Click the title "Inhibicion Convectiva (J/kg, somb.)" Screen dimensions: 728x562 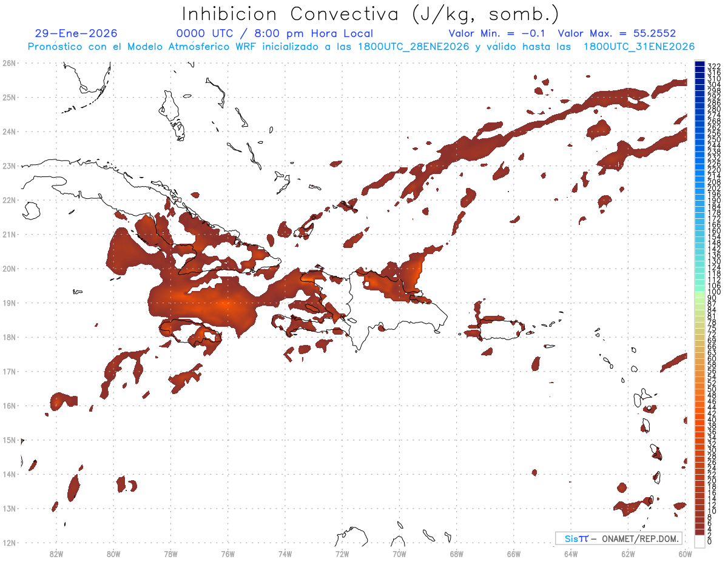(370, 14)
